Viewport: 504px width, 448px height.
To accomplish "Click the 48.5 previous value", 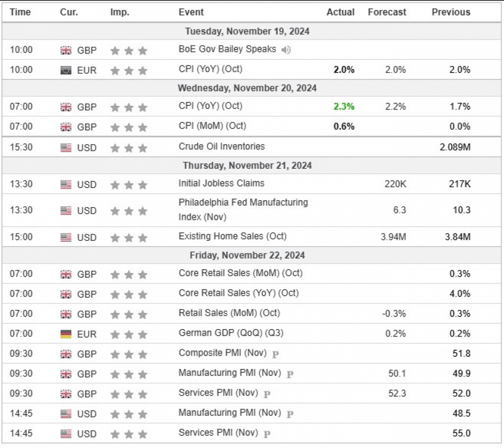I will [462, 413].
